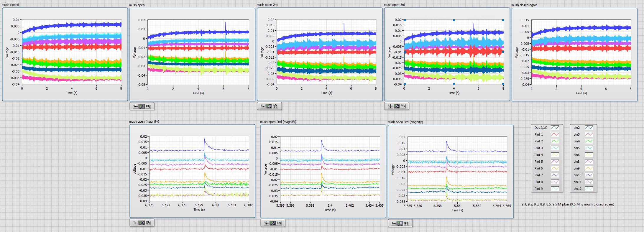Click crosshair tool under 'mush open 3rd (magnify)' graph

tap(394, 223)
